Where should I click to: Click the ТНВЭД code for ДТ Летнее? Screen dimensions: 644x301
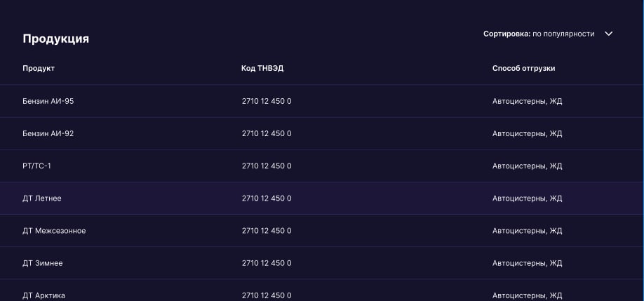point(267,199)
